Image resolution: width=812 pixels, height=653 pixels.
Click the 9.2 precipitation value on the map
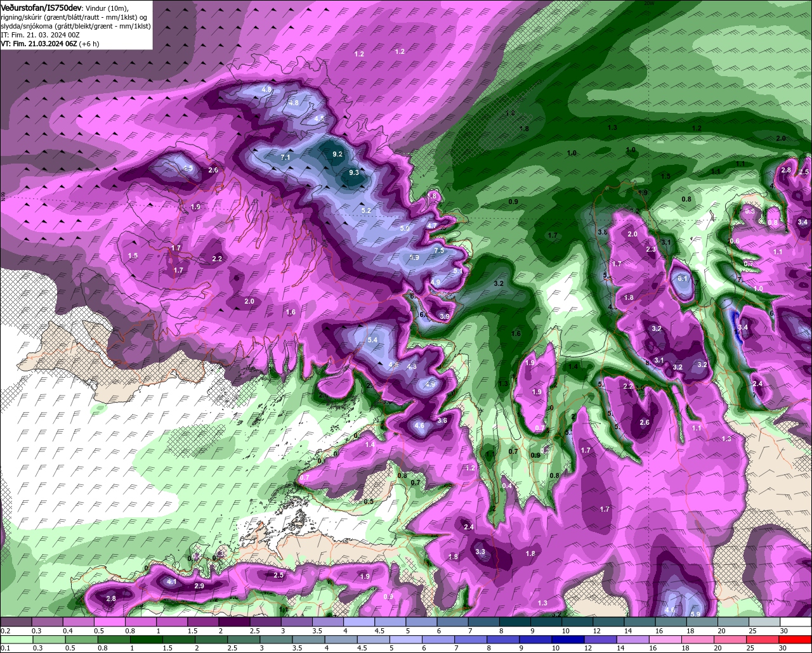coord(337,154)
